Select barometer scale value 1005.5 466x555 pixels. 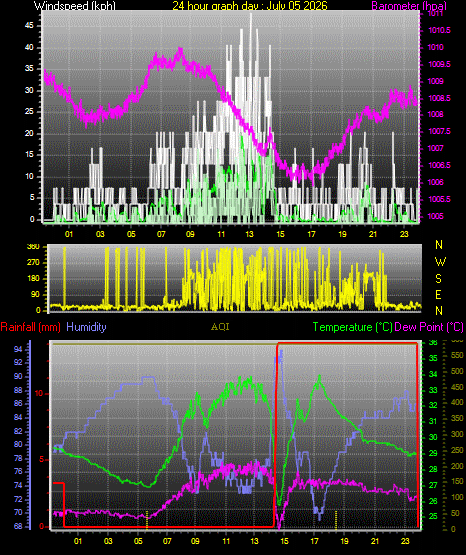[439, 199]
